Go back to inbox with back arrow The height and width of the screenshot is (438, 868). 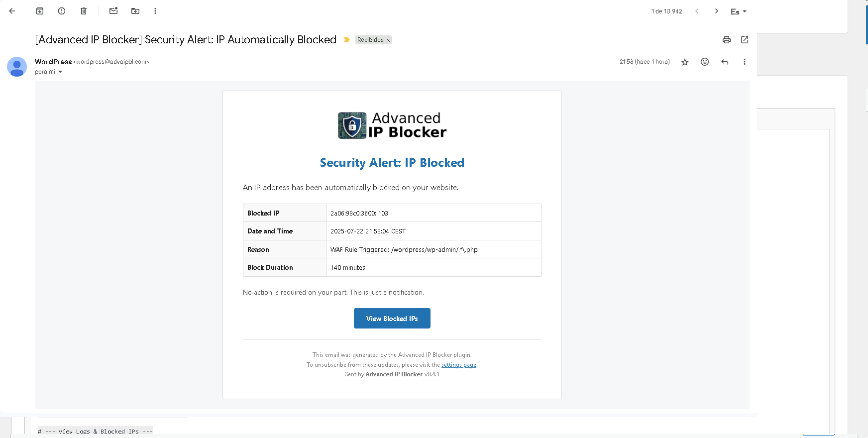pyautogui.click(x=12, y=11)
